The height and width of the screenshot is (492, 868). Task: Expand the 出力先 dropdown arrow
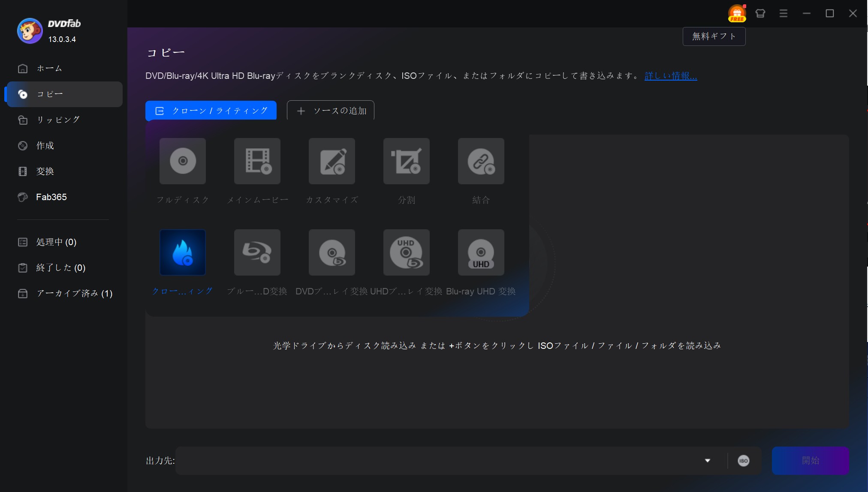tap(708, 461)
